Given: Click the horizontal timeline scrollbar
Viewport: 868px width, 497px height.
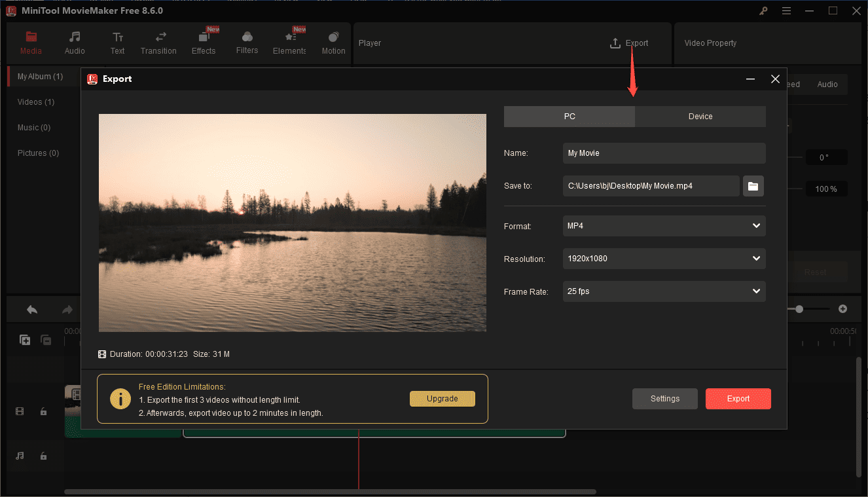Looking at the screenshot, I should click(x=330, y=492).
